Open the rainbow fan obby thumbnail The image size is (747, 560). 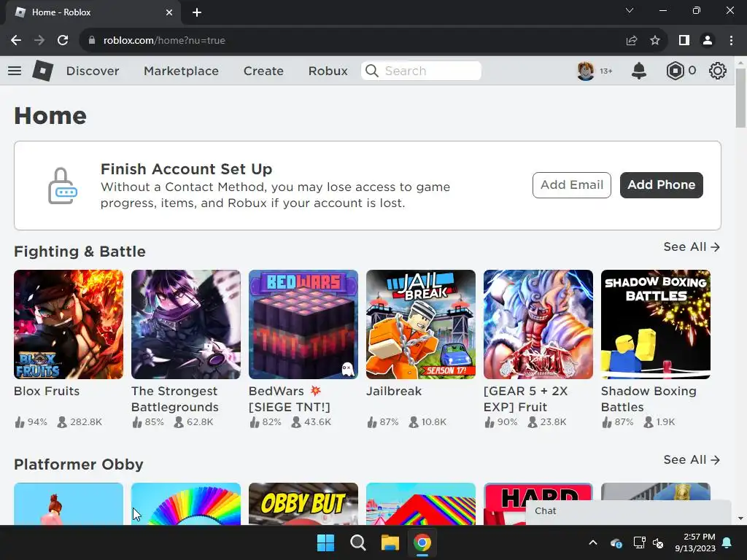coord(186,504)
